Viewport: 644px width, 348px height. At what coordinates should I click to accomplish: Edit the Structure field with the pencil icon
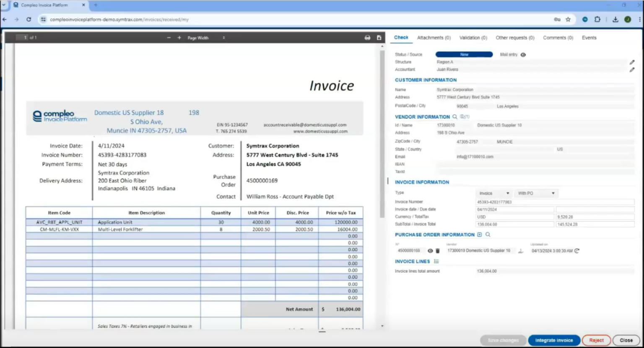tap(633, 62)
